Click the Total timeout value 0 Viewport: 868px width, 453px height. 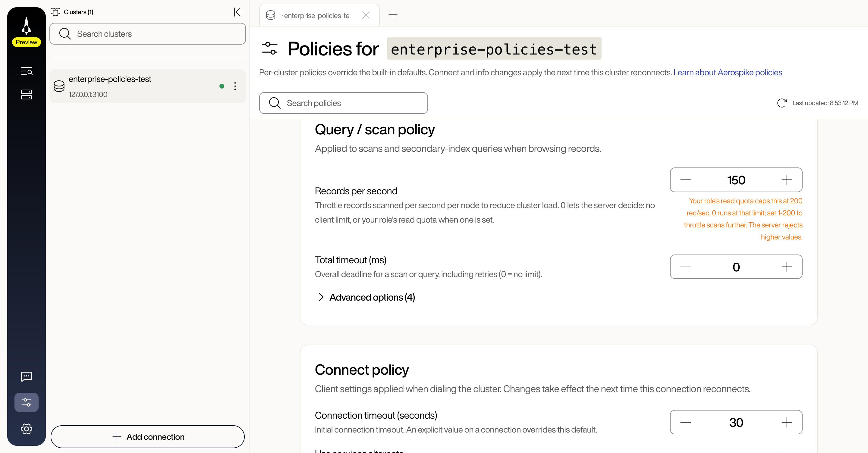[736, 267]
